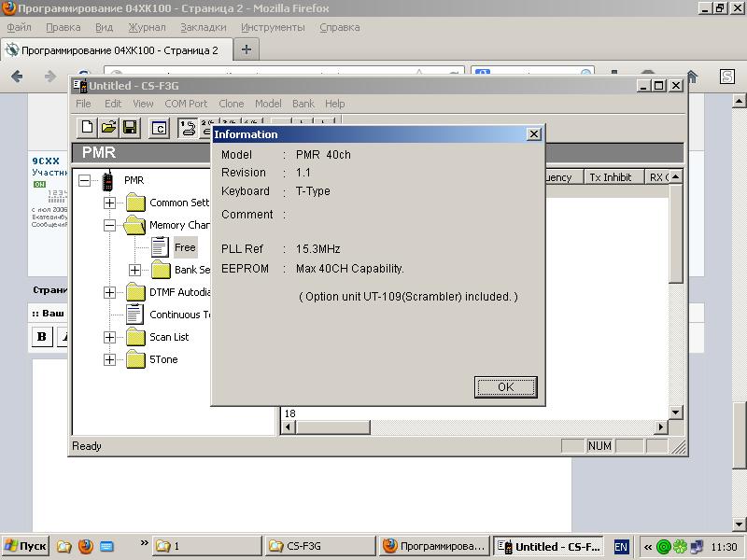747x560 pixels.
Task: Expand the Scan List tree node
Action: pyautogui.click(x=109, y=337)
